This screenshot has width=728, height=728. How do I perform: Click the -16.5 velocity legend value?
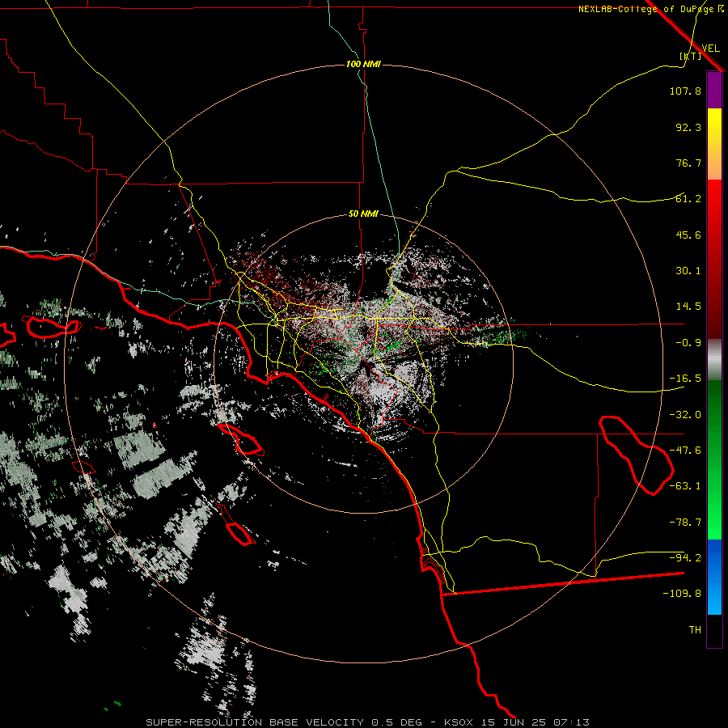[685, 379]
